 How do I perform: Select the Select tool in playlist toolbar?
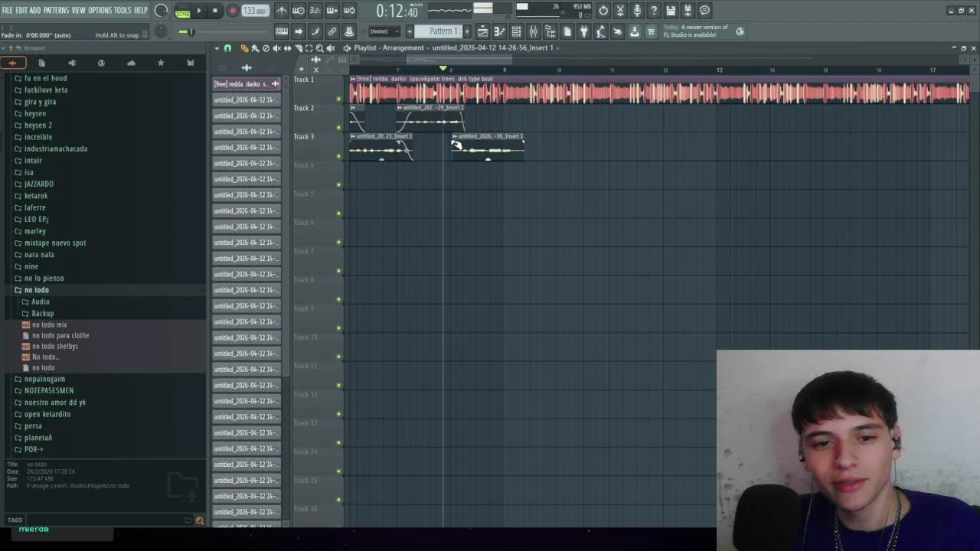point(309,48)
